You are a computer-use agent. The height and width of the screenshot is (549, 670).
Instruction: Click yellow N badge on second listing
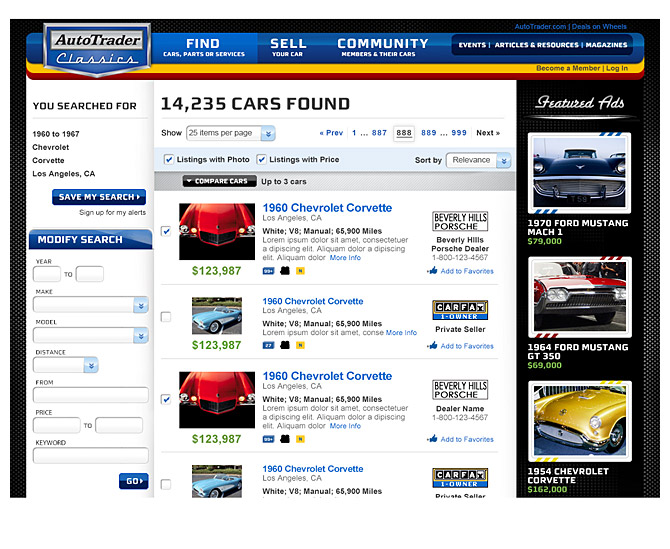pyautogui.click(x=299, y=346)
